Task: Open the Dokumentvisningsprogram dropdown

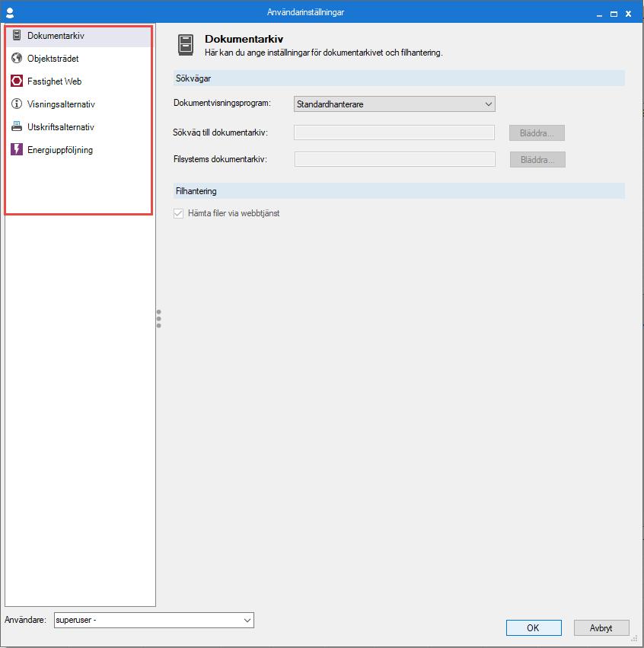Action: pyautogui.click(x=394, y=104)
